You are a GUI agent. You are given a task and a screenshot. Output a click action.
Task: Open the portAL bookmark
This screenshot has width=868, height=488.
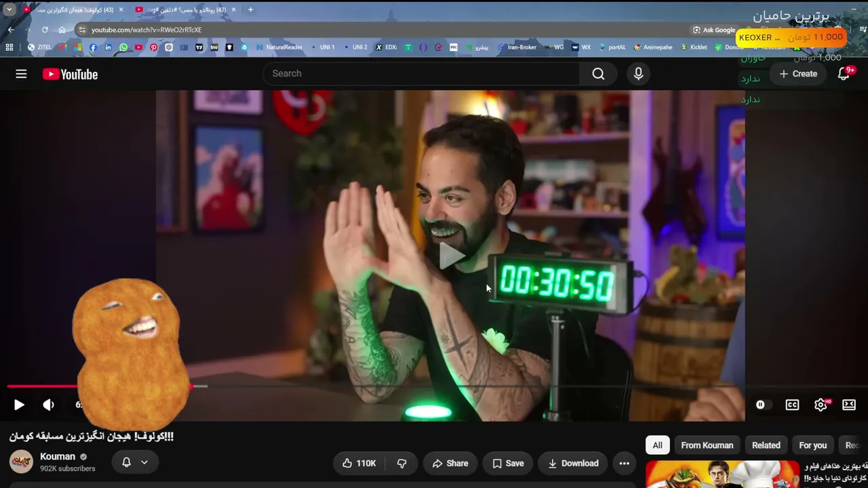click(x=612, y=47)
